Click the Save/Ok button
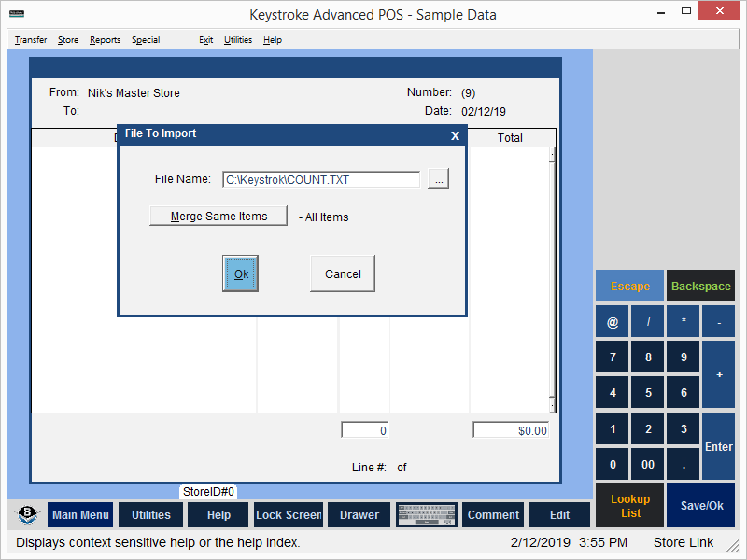The height and width of the screenshot is (560, 747). click(x=701, y=506)
